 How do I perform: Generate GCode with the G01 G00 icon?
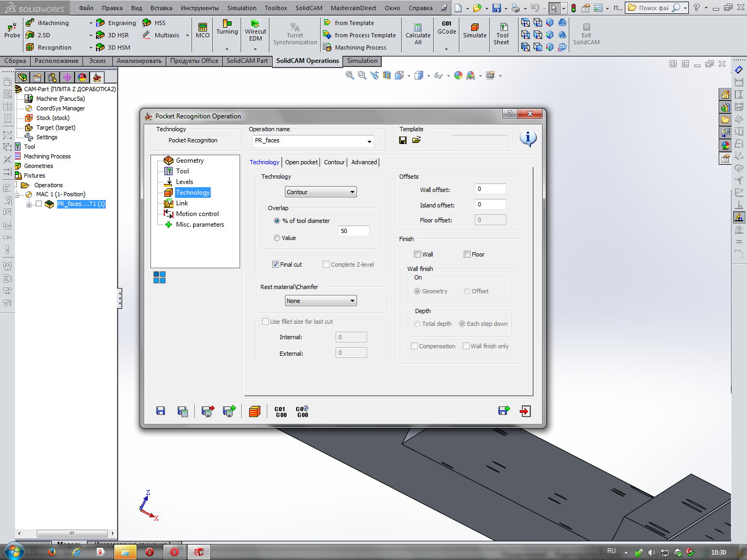(x=281, y=412)
